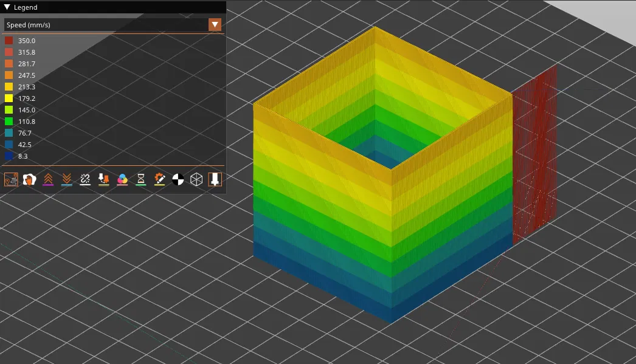
Task: Toggle seams display
Action: pyautogui.click(x=85, y=179)
